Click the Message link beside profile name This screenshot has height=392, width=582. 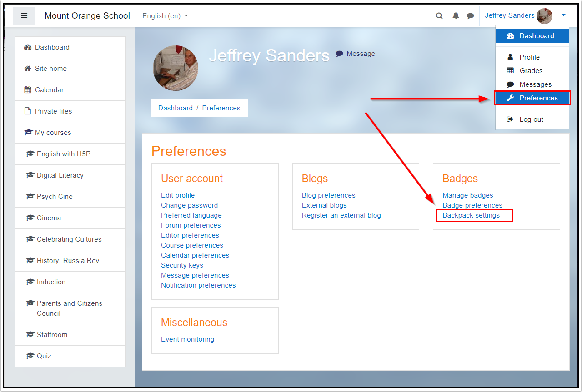tap(356, 54)
